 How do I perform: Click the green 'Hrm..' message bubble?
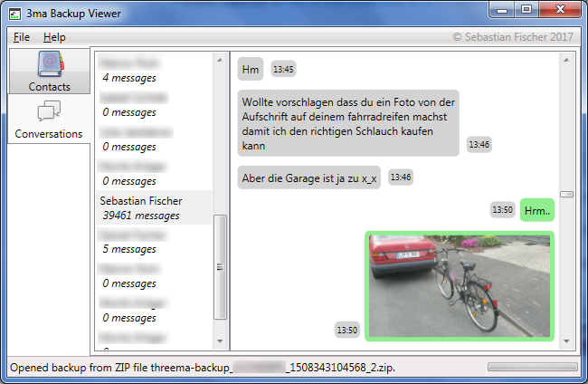tap(537, 210)
